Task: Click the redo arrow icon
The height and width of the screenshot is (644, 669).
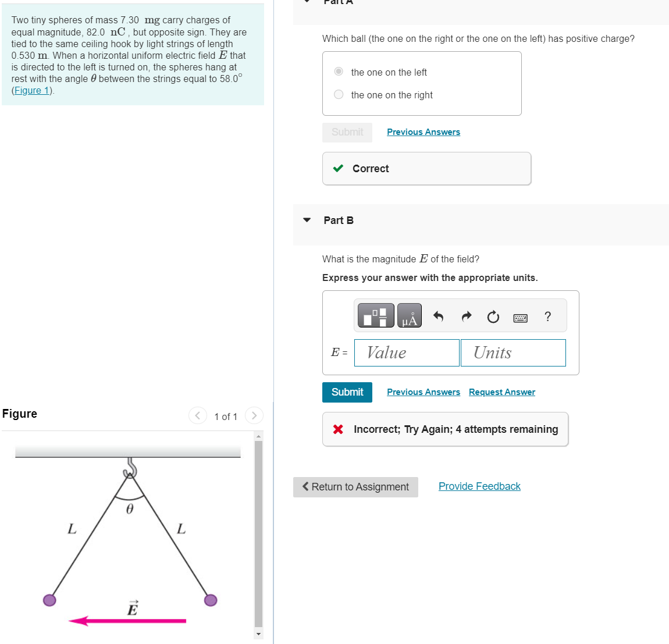Action: [467, 316]
